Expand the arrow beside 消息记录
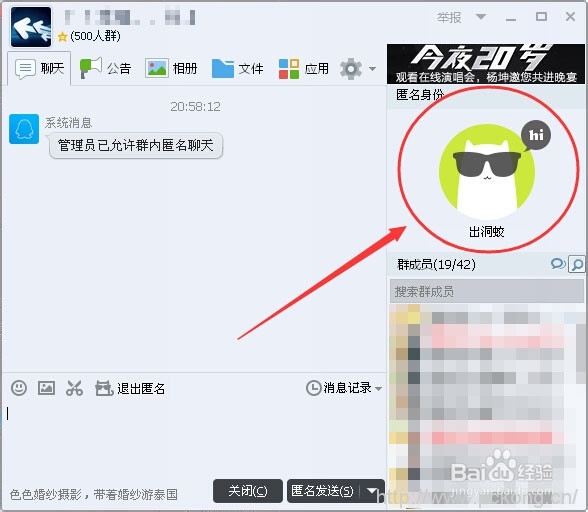The width and height of the screenshot is (588, 512). [378, 389]
